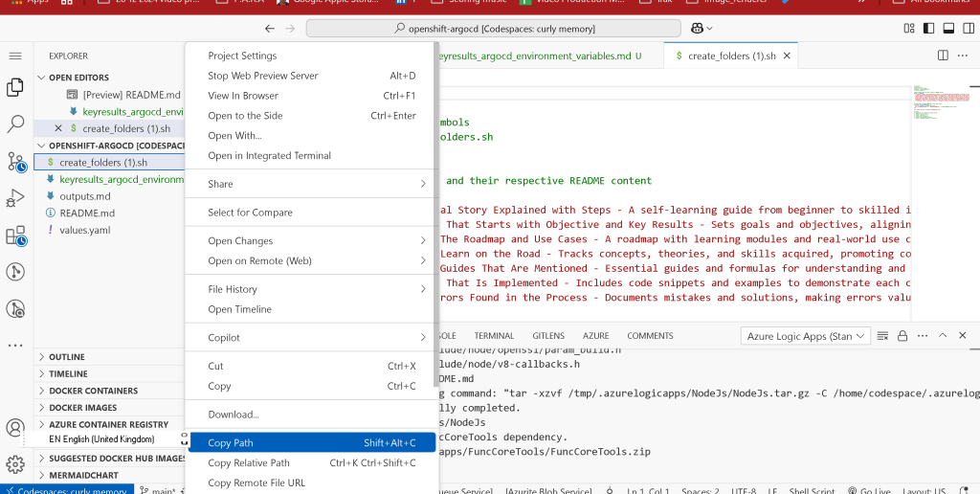Image resolution: width=980 pixels, height=494 pixels.
Task: Open the Share submenu
Action: click(x=310, y=184)
